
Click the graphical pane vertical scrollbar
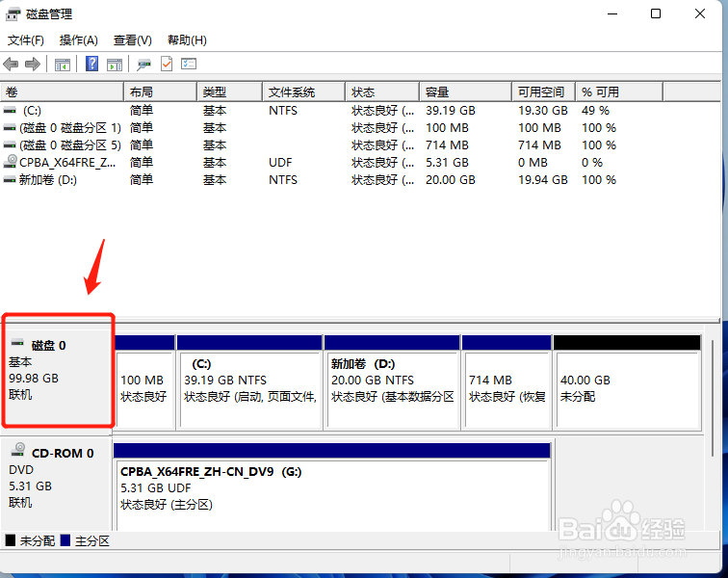[x=713, y=398]
